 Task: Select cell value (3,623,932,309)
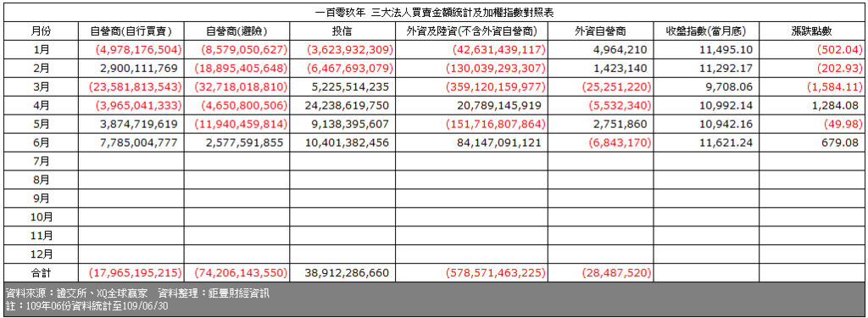point(350,50)
